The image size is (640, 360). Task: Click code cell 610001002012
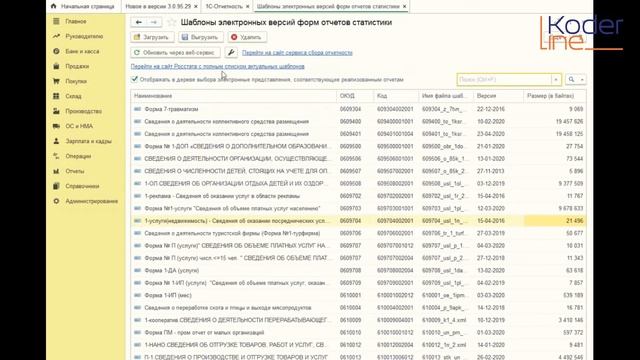[x=395, y=295]
